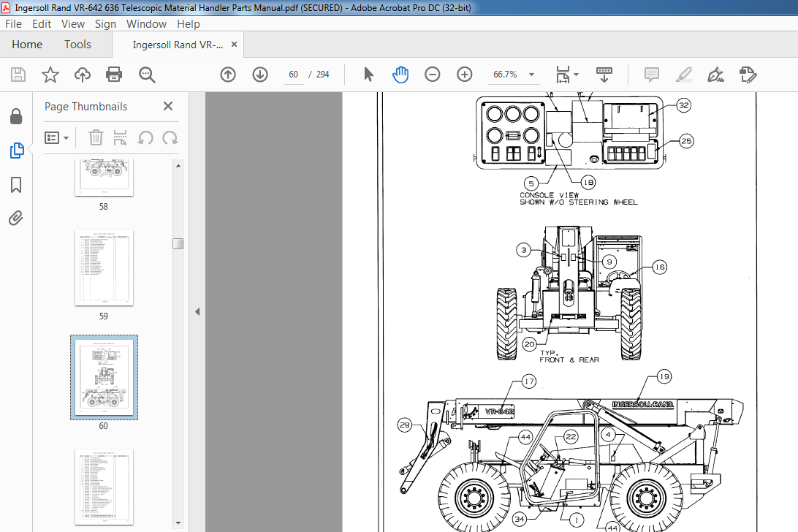The width and height of the screenshot is (798, 532).
Task: Click the upload to cloud icon
Action: pos(82,75)
